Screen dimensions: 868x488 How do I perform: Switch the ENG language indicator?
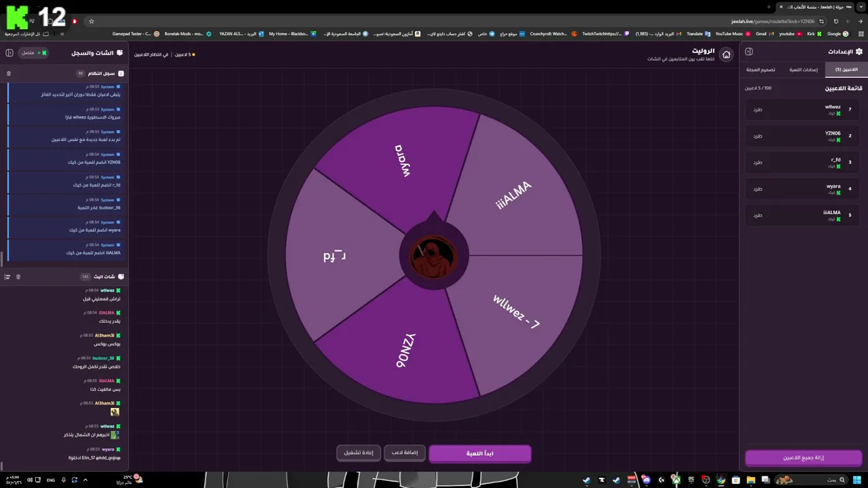pos(51,480)
